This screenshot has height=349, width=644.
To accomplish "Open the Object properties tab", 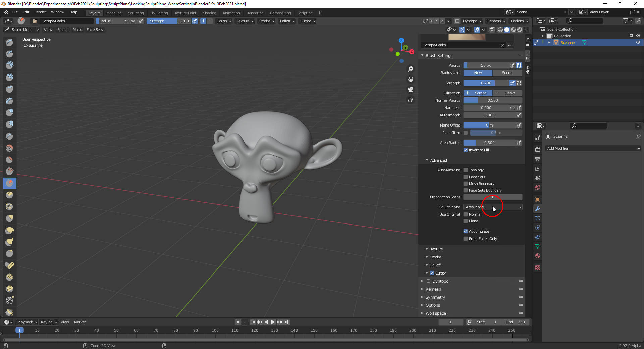I will pos(538,199).
